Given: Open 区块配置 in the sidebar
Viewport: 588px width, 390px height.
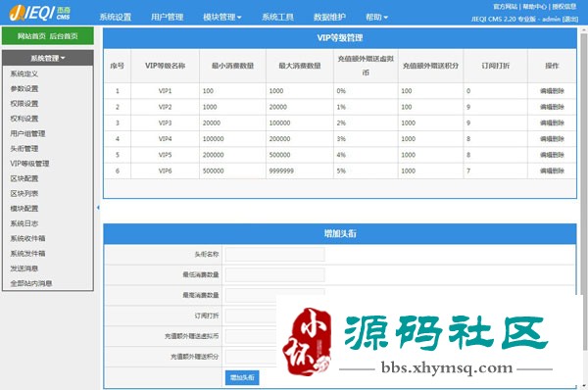Looking at the screenshot, I should coord(24,179).
